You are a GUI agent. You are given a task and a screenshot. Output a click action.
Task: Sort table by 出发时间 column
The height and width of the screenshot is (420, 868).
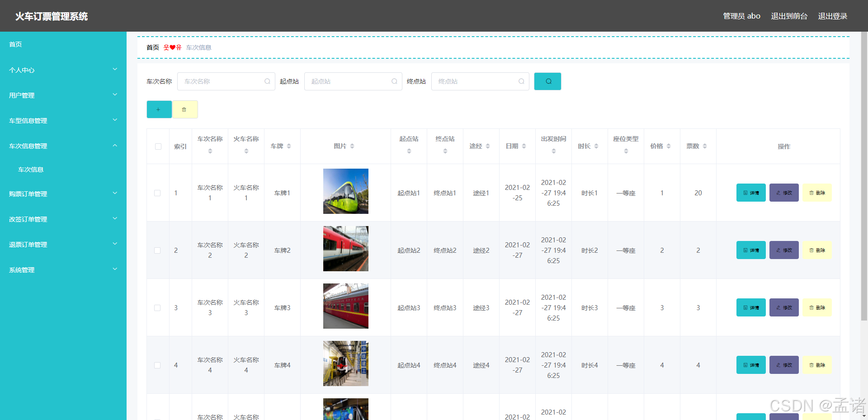pyautogui.click(x=554, y=151)
